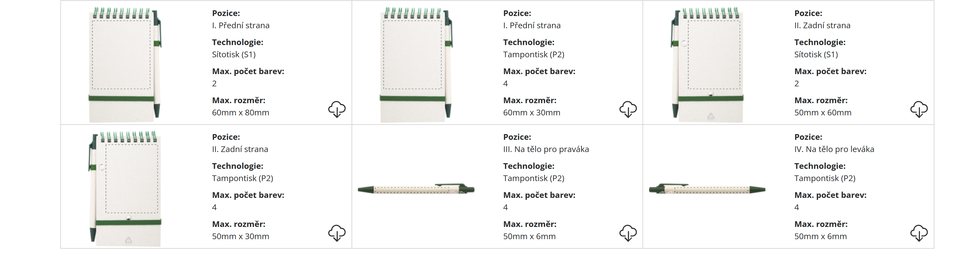The image size is (980, 272).
Task: Click 'IV. Na tělo pro leváka' position text
Action: tap(834, 149)
